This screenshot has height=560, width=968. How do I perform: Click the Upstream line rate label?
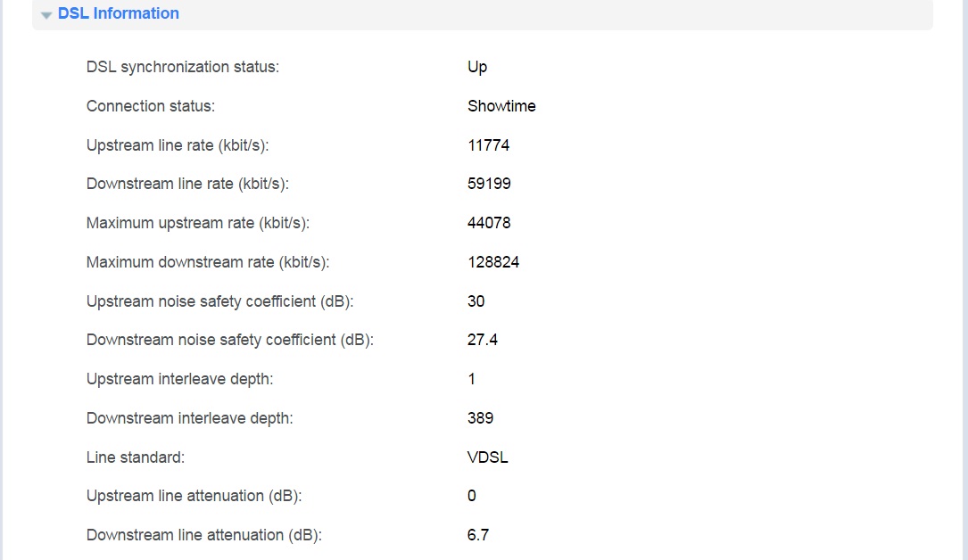click(178, 145)
